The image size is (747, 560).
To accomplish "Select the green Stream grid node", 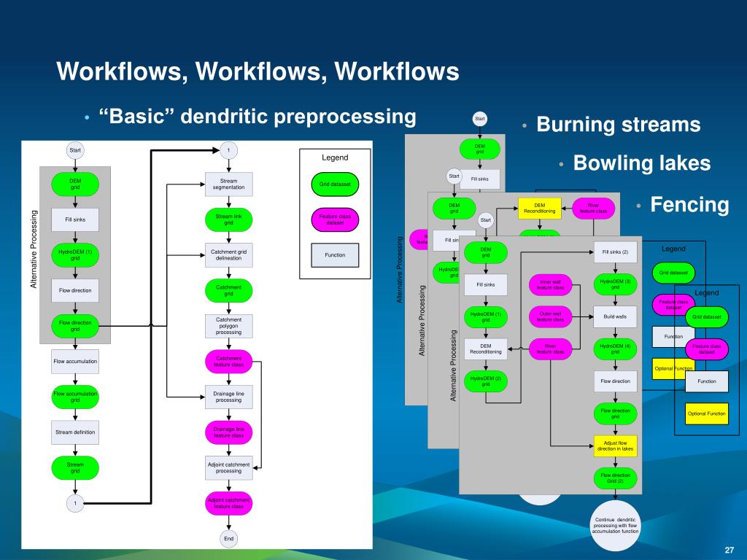I will [x=75, y=467].
